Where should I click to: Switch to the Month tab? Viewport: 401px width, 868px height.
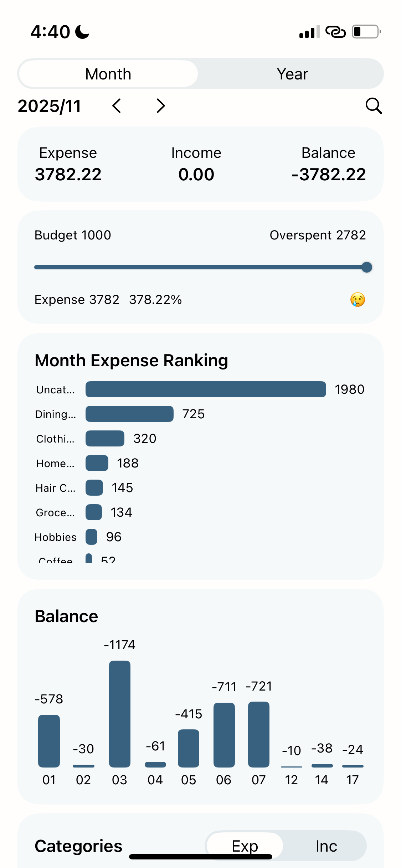coord(108,74)
